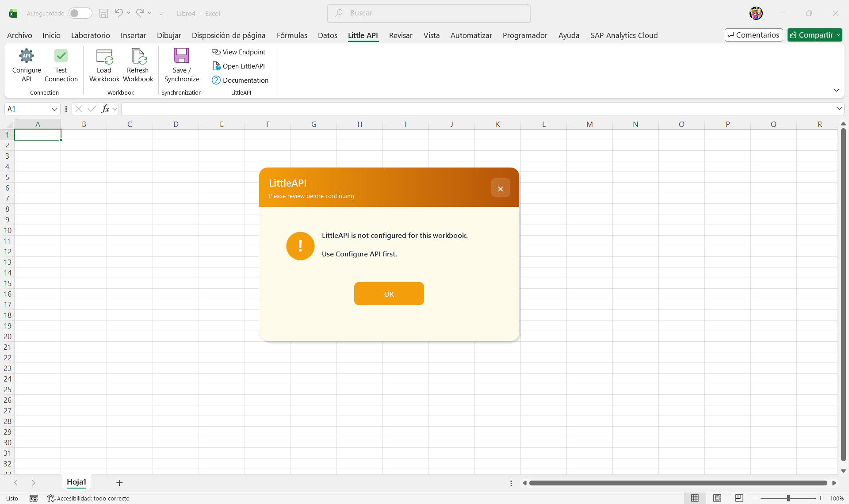
Task: Switch to Page Layout view icon
Action: tap(717, 498)
